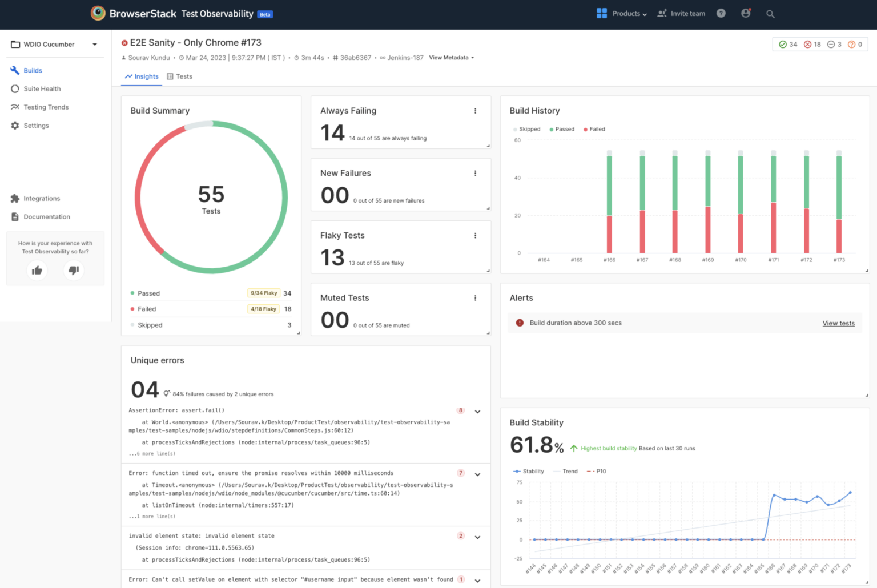Open Testing Trends in the sidebar

(x=46, y=107)
